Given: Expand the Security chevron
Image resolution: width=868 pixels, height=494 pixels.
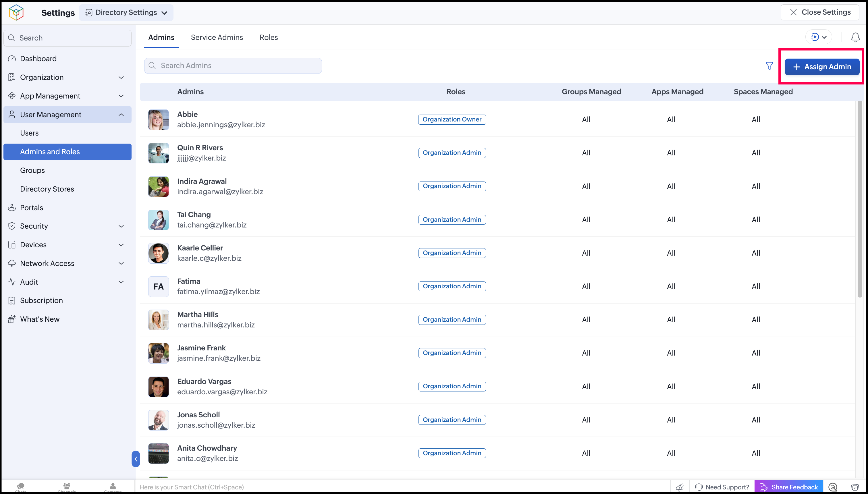Looking at the screenshot, I should tap(121, 226).
